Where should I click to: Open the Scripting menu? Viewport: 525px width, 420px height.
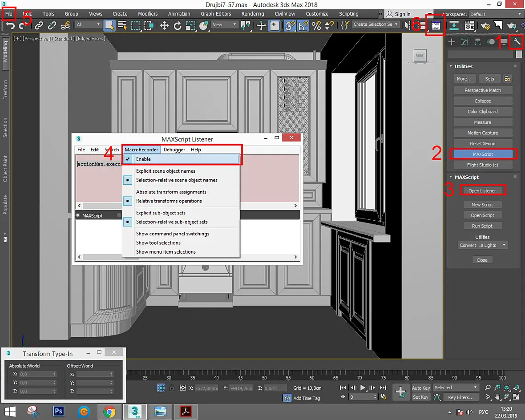pos(348,14)
